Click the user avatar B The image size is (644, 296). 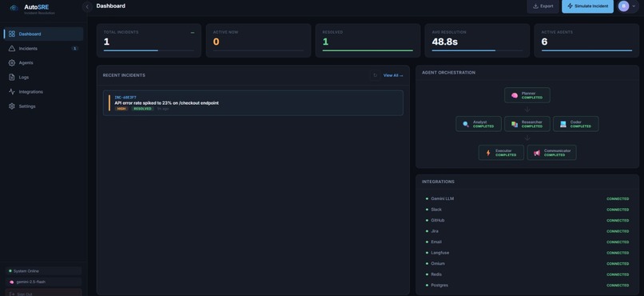click(623, 6)
